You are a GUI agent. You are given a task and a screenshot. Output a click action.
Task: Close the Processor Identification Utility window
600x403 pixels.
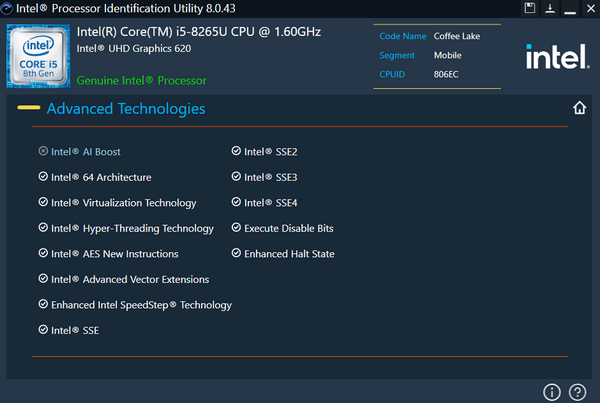pos(587,8)
